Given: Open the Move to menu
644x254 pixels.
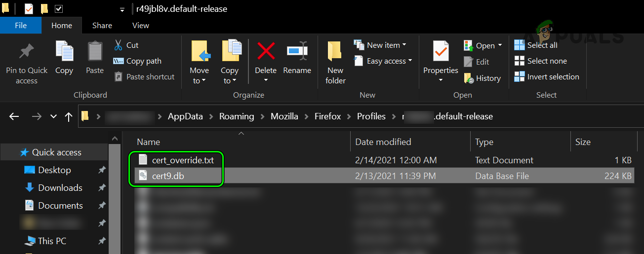Looking at the screenshot, I should pyautogui.click(x=200, y=63).
